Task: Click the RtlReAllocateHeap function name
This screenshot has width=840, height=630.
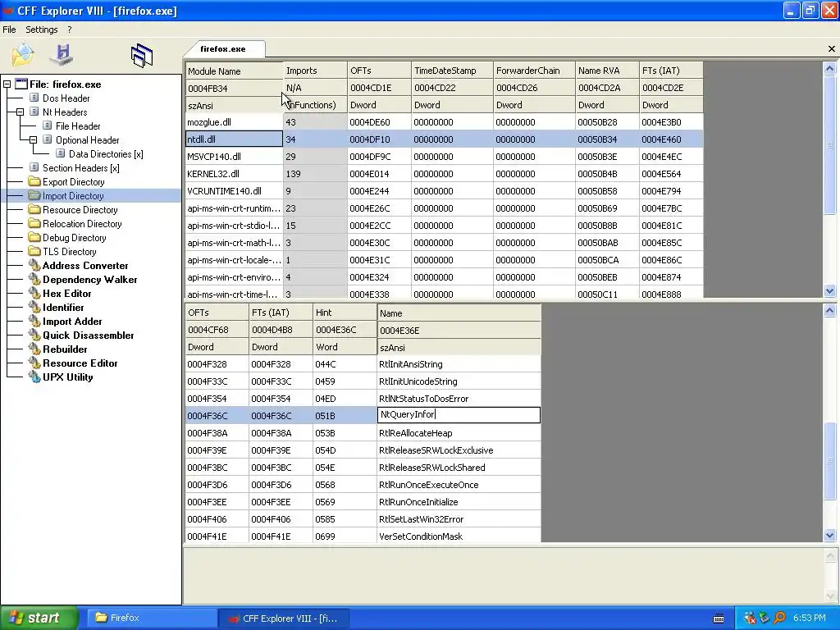Action: coord(415,433)
